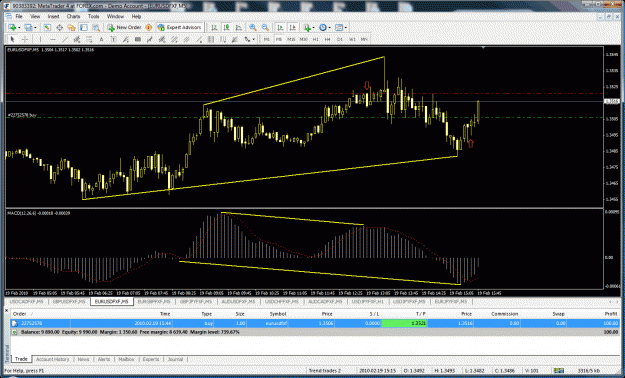Click the Zoom Out magnifier icon
Screen dimensions: 625x378
pos(265,28)
